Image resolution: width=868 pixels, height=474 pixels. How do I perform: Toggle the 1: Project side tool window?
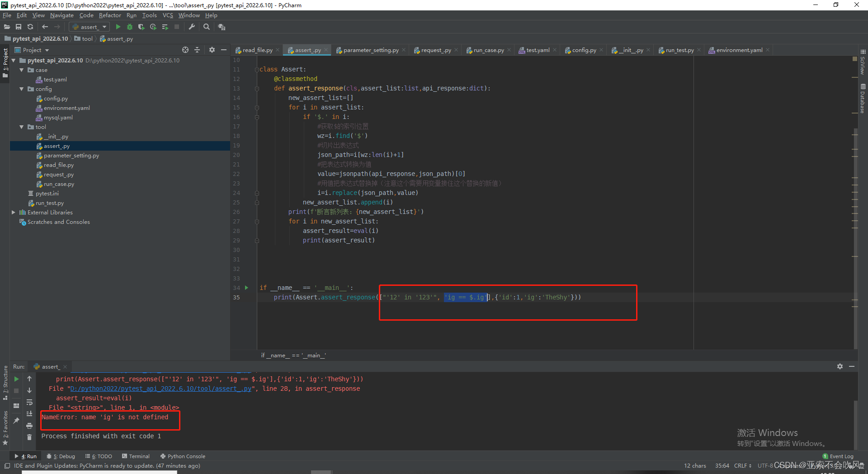tap(5, 62)
